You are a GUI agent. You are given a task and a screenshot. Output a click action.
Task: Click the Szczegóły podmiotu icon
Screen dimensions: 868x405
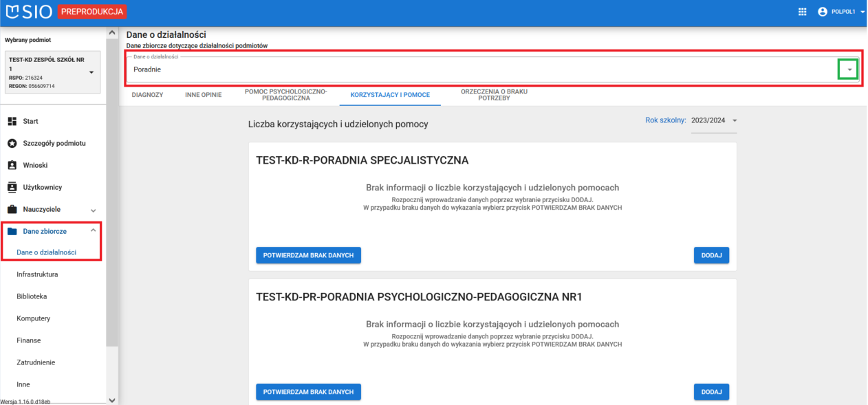coord(12,143)
